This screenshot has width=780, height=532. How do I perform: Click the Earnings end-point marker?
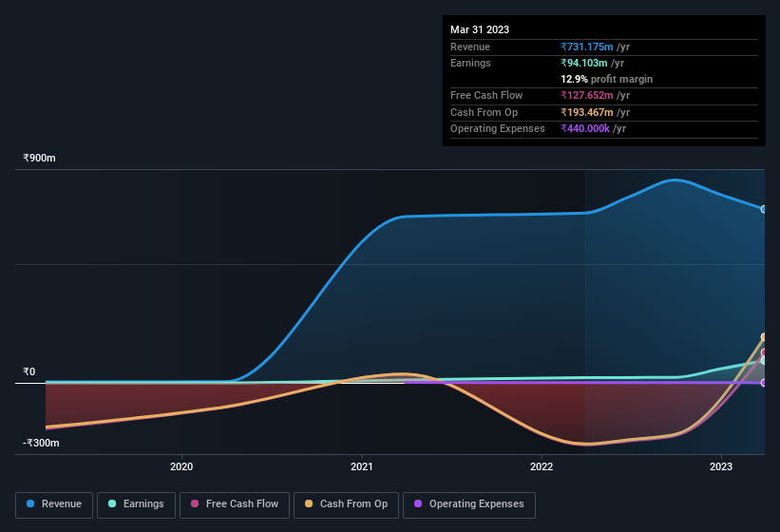(764, 360)
